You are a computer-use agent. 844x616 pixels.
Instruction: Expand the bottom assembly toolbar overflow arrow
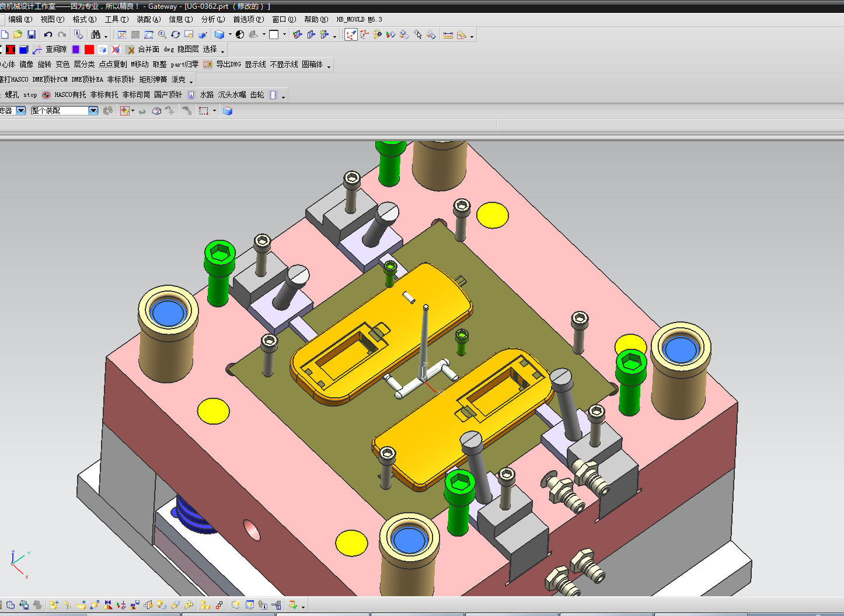point(303,607)
